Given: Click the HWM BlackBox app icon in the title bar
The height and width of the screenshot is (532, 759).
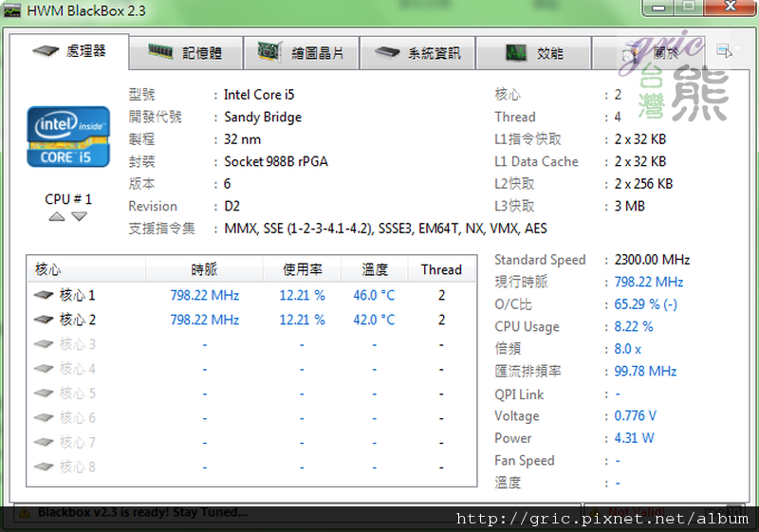Looking at the screenshot, I should pos(12,10).
